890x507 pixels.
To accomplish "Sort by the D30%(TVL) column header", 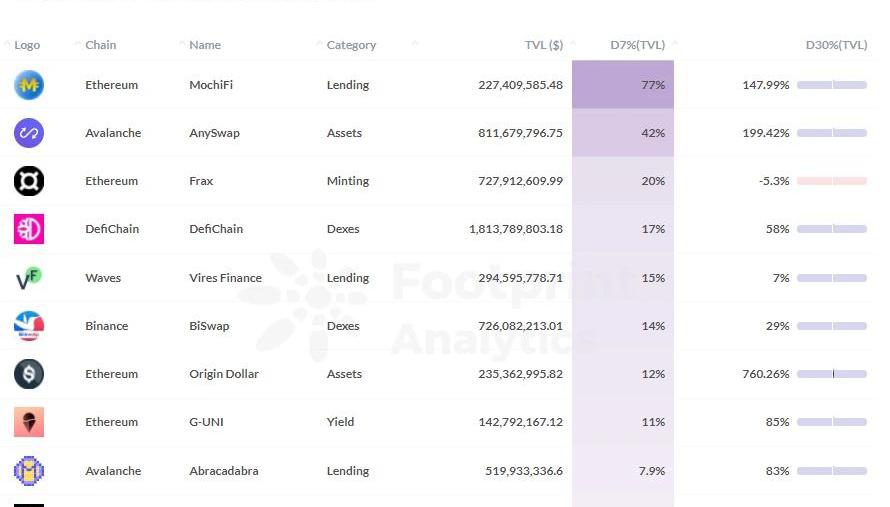I will pyautogui.click(x=836, y=45).
